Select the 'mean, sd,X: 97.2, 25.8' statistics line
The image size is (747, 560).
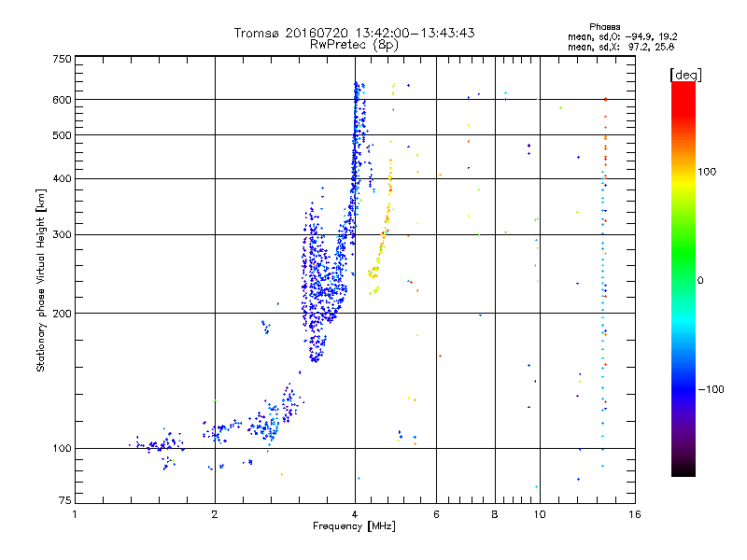pos(621,47)
